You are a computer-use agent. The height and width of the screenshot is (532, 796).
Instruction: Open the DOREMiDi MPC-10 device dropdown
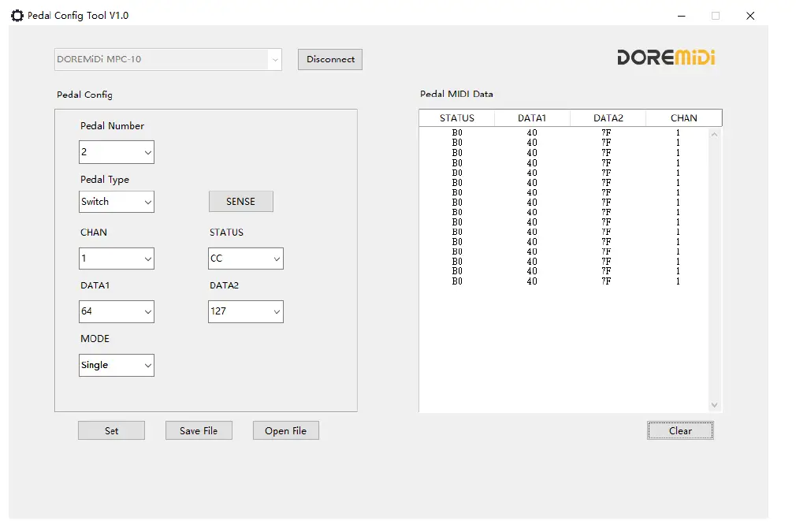168,59
